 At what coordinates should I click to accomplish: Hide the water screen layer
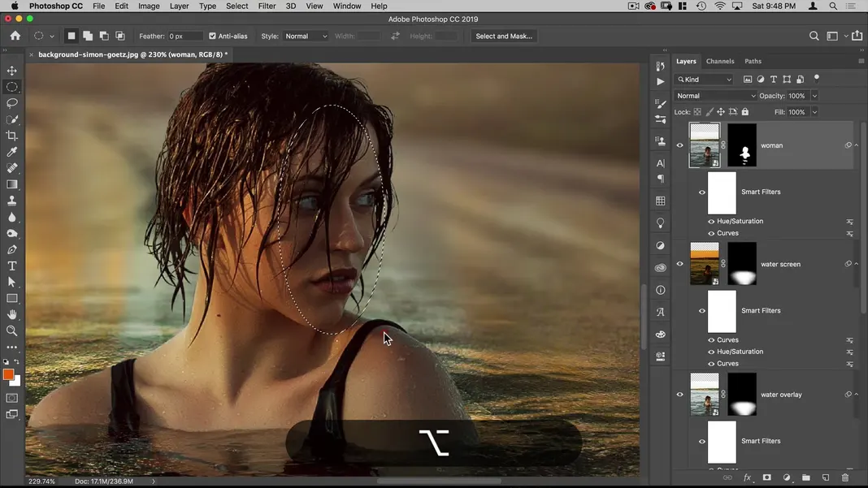679,264
